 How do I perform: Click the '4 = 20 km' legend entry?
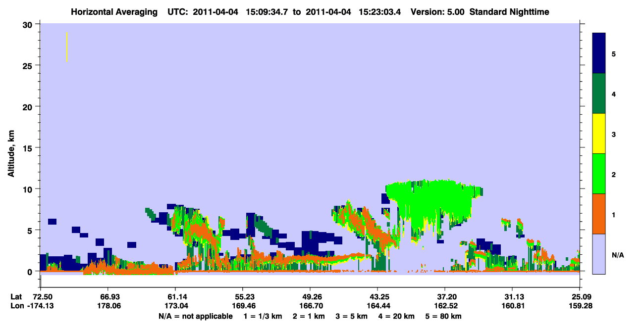tap(396, 316)
